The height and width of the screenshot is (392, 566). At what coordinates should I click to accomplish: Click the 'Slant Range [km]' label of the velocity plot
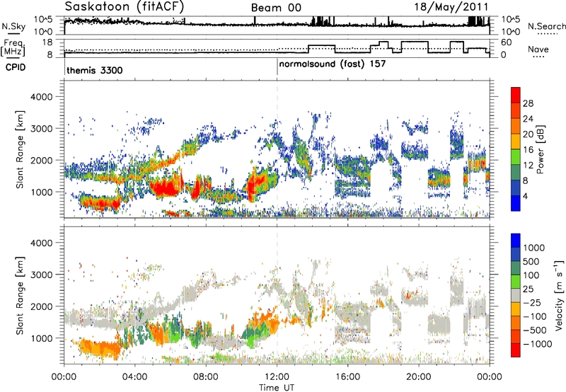pyautogui.click(x=21, y=295)
